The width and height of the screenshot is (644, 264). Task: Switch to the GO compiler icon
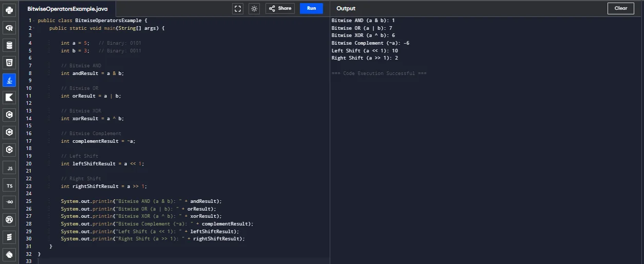pyautogui.click(x=9, y=203)
